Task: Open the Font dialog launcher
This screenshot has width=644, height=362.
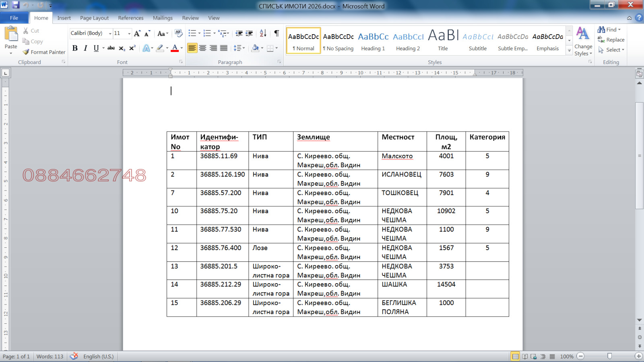Action: pyautogui.click(x=181, y=62)
